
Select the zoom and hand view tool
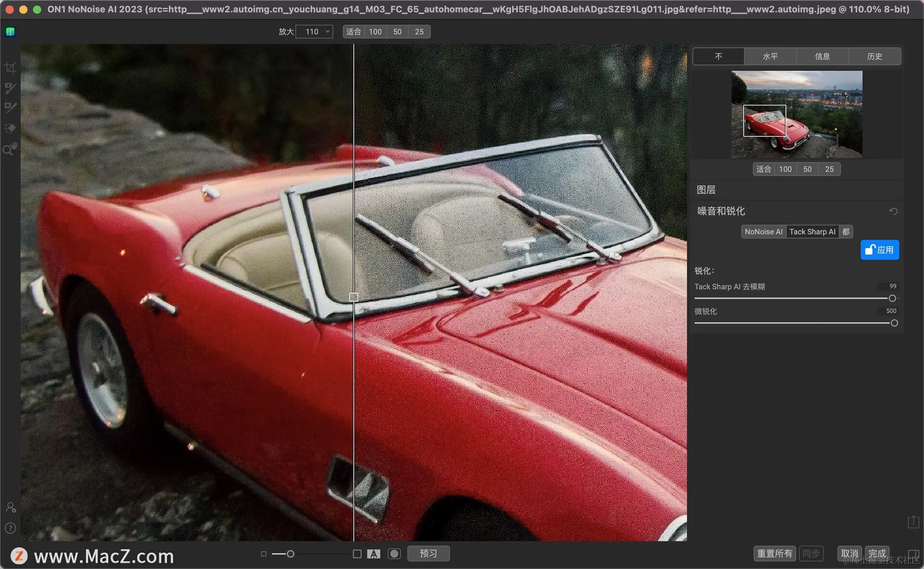tap(10, 149)
